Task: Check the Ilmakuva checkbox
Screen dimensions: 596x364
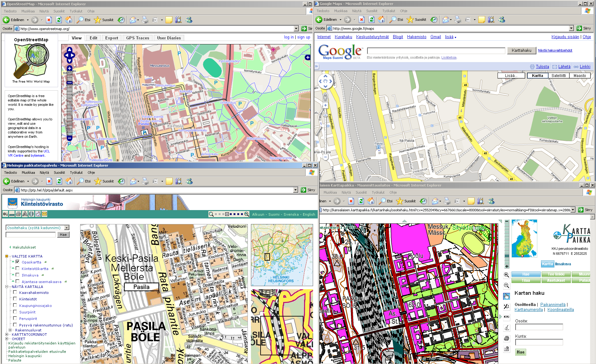Action: pos(17,275)
